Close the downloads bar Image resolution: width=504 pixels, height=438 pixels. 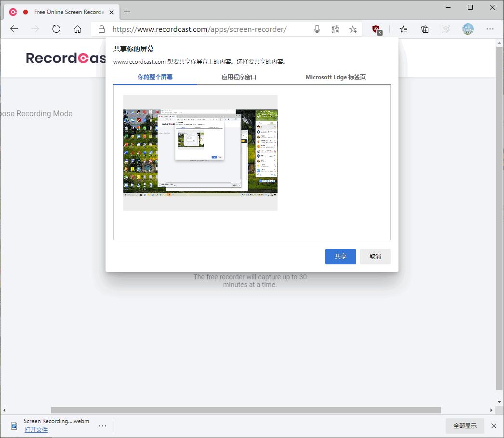tap(494, 426)
